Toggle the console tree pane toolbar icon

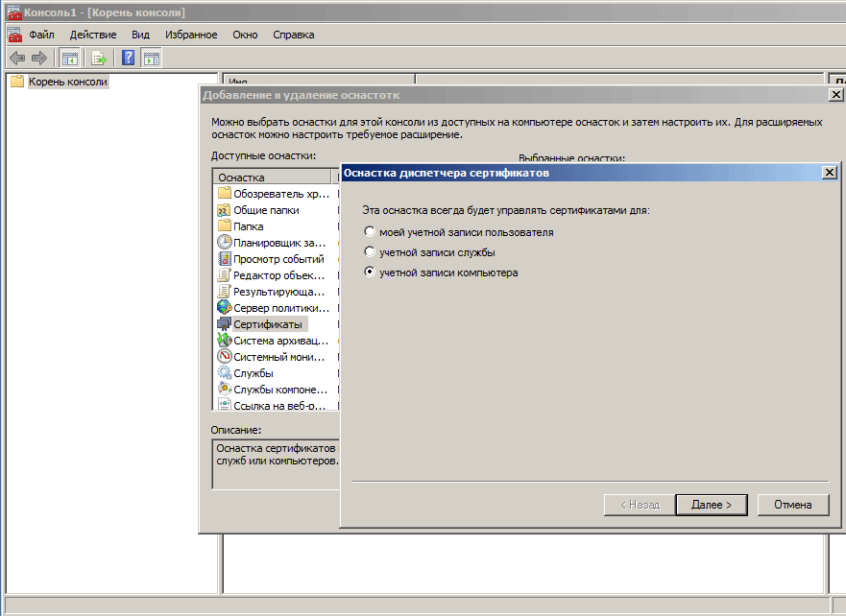click(69, 58)
